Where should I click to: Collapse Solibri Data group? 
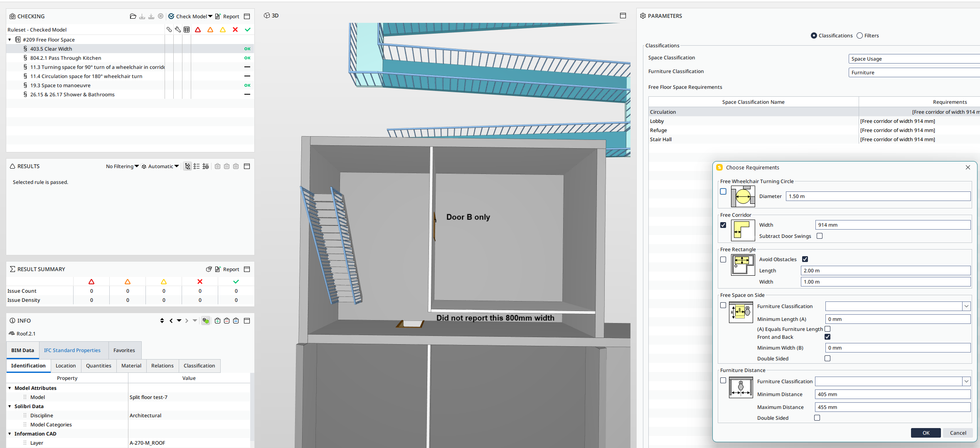pyautogui.click(x=10, y=406)
